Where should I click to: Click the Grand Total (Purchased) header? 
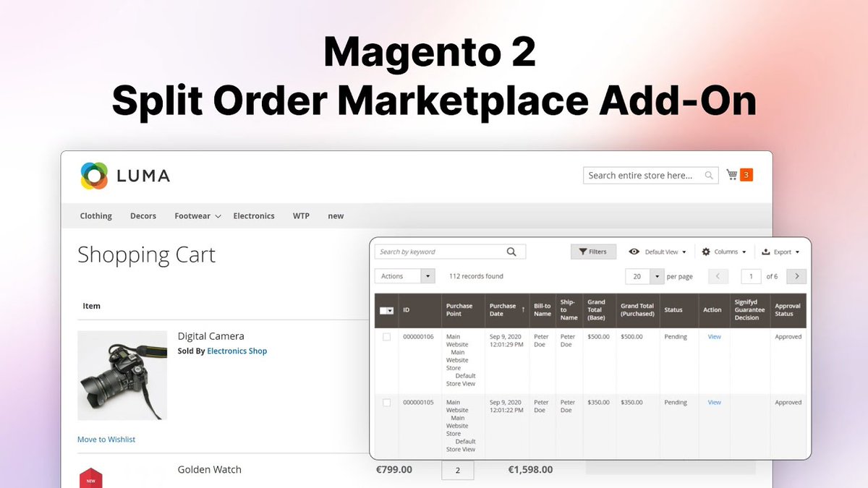click(637, 311)
